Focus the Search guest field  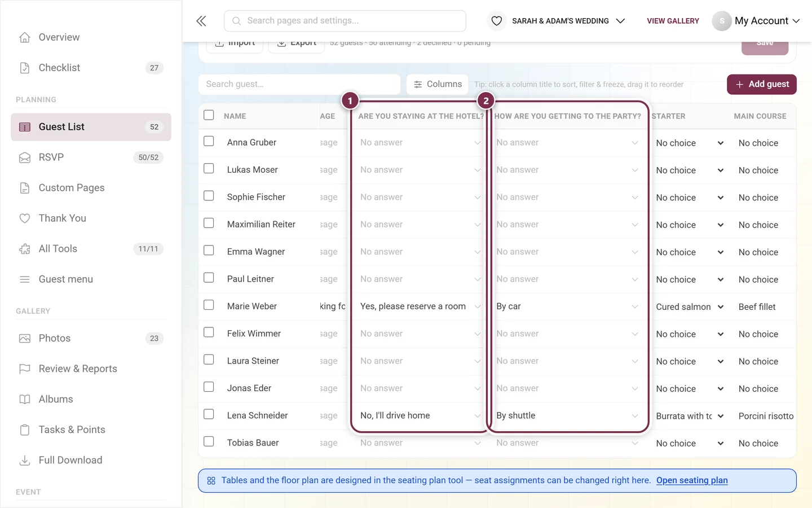click(299, 84)
